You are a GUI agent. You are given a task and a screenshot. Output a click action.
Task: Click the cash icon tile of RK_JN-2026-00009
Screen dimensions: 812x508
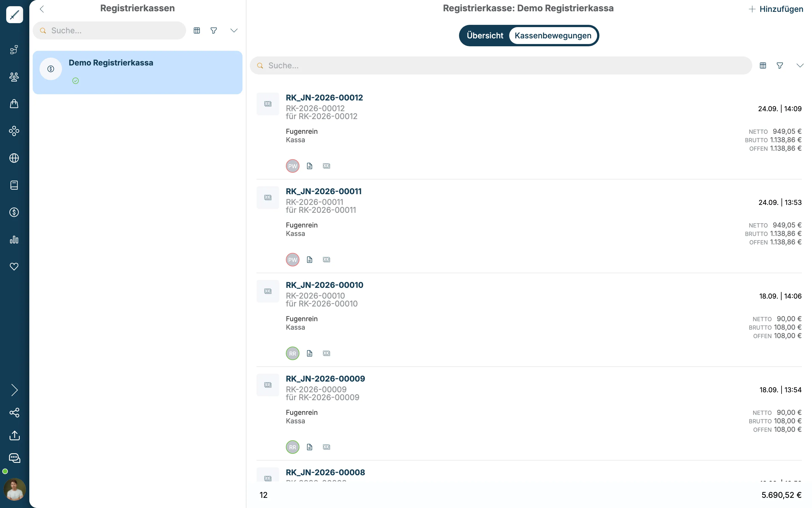[268, 385]
